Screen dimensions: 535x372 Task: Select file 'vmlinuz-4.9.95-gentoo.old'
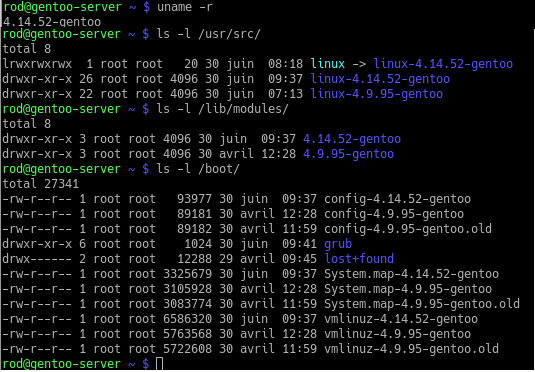(x=411, y=349)
